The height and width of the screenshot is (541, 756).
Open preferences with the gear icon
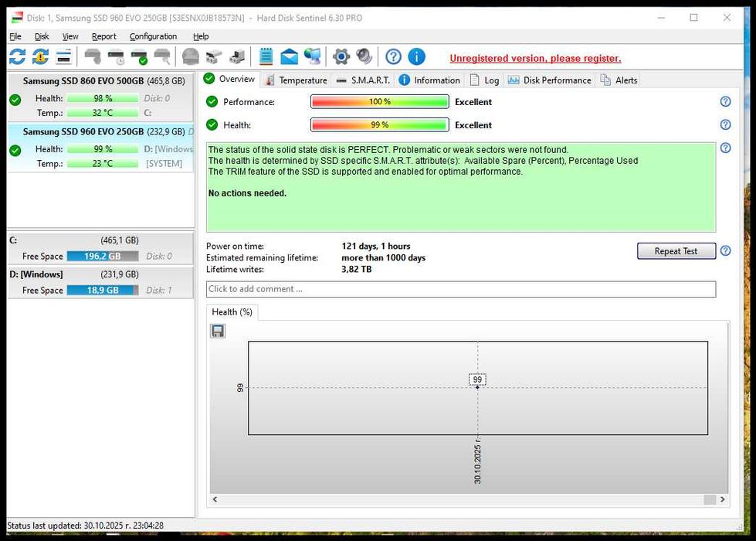pyautogui.click(x=341, y=57)
